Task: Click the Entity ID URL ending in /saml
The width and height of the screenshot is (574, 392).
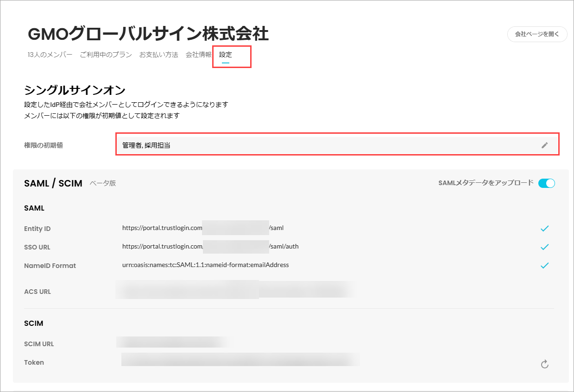Action: (x=203, y=228)
